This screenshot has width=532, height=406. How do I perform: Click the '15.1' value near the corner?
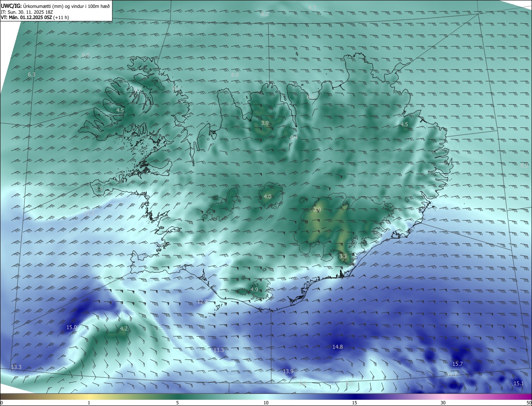tap(519, 383)
